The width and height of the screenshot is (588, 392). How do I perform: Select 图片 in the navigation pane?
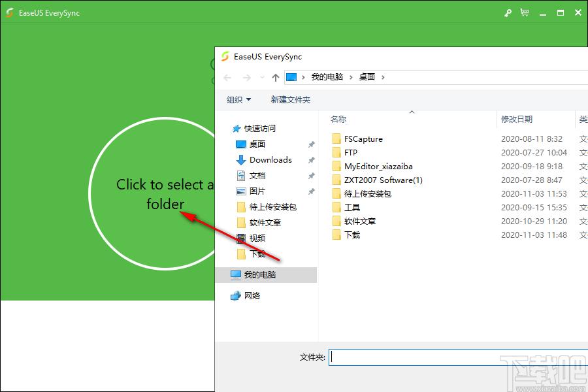(257, 191)
